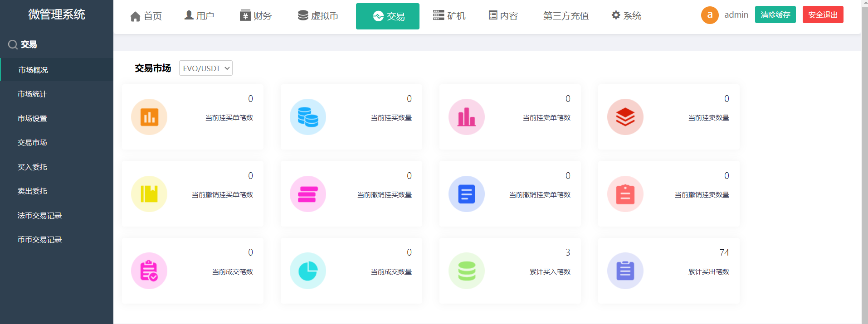Open the EVO/USDT trading market dropdown
The image size is (868, 324).
(x=206, y=68)
